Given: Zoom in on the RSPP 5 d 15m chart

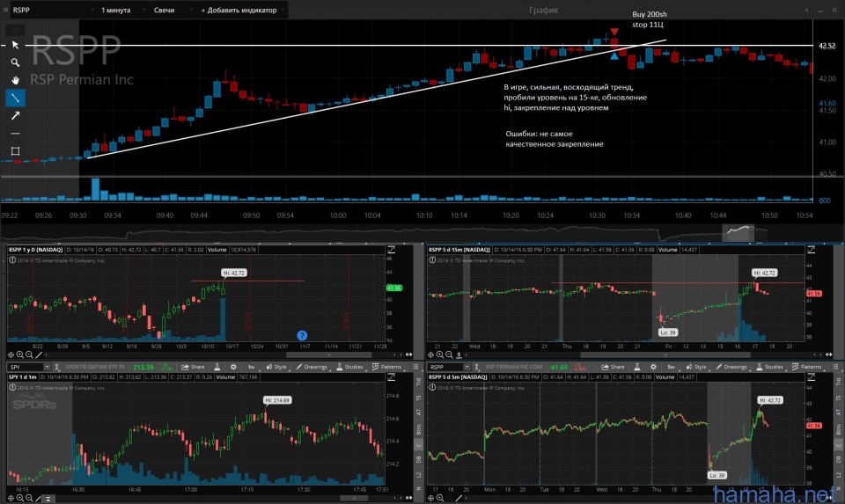Looking at the screenshot, I should pyautogui.click(x=440, y=354).
